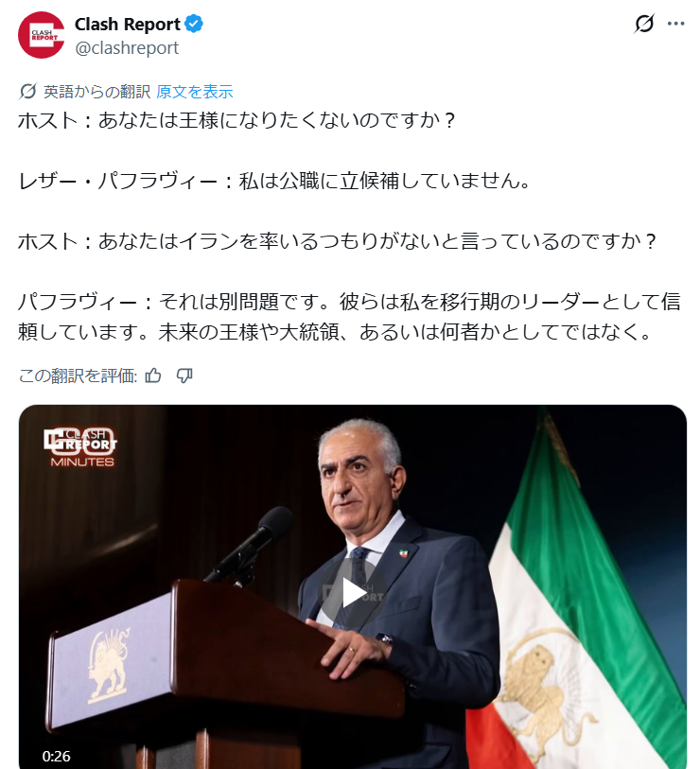
Task: Click the @clashreport handle
Action: click(x=127, y=48)
